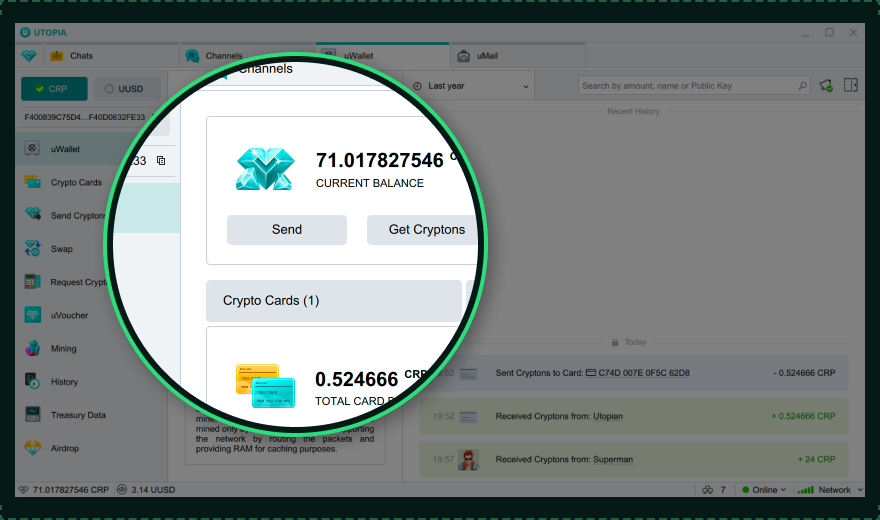The height and width of the screenshot is (520, 880).
Task: Click the bell icon with green check
Action: pyautogui.click(x=826, y=85)
